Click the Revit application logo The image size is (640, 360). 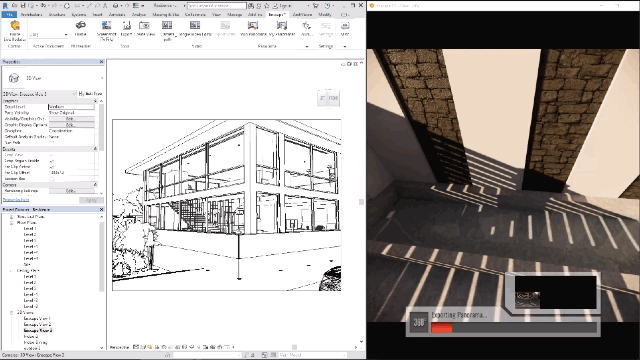[x=5, y=6]
